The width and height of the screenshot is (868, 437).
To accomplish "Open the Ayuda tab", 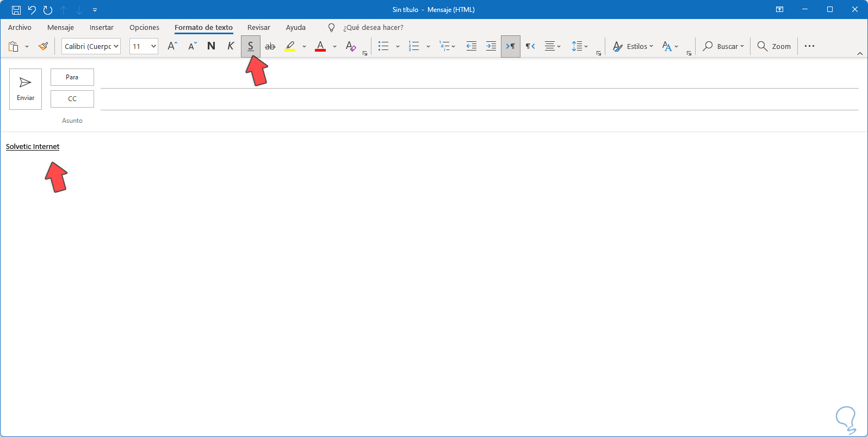I will click(296, 28).
